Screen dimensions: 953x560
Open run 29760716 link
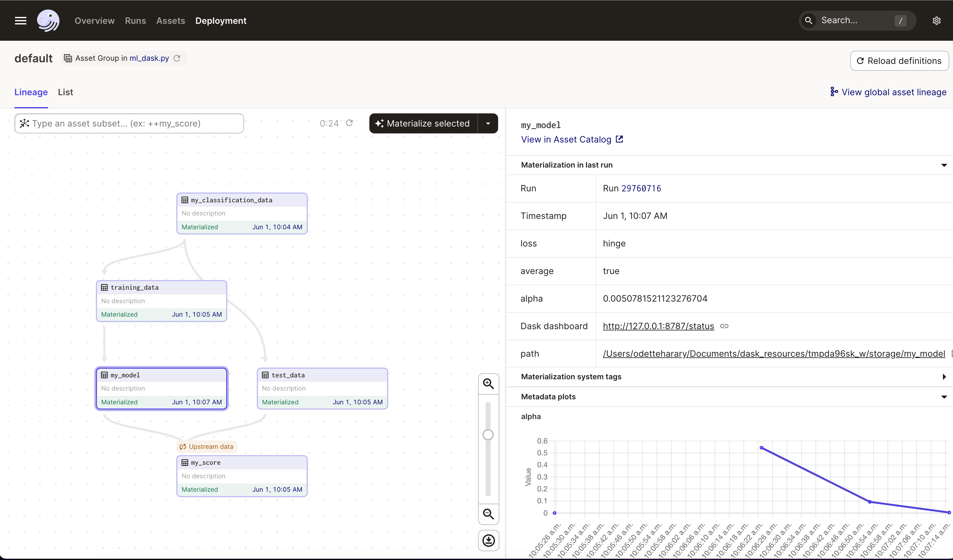641,188
